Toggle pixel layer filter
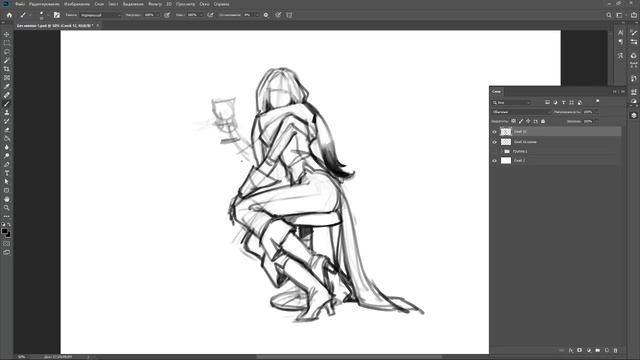The height and width of the screenshot is (360, 640). click(547, 102)
